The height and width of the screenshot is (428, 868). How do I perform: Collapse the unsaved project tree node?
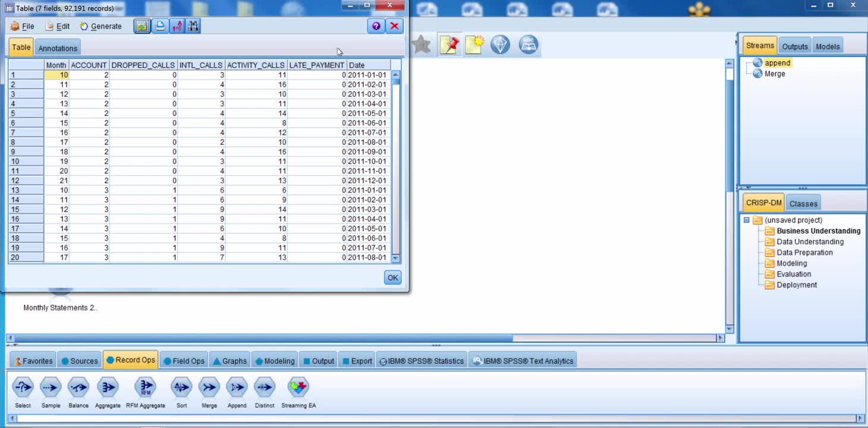coord(747,220)
